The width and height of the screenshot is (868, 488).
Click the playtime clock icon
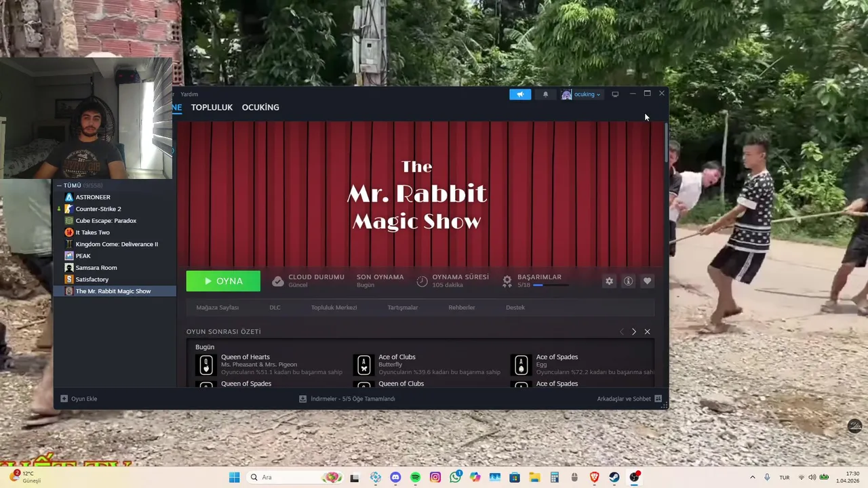[422, 281]
